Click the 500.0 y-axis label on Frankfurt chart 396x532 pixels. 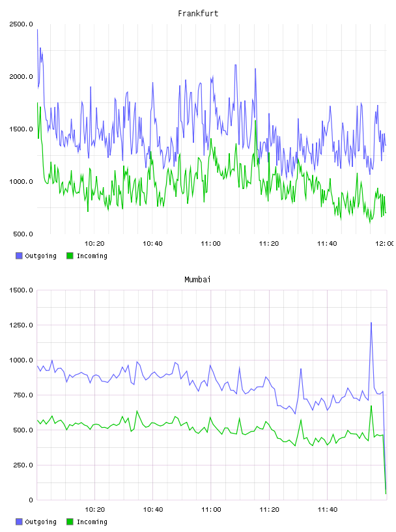pyautogui.click(x=23, y=234)
